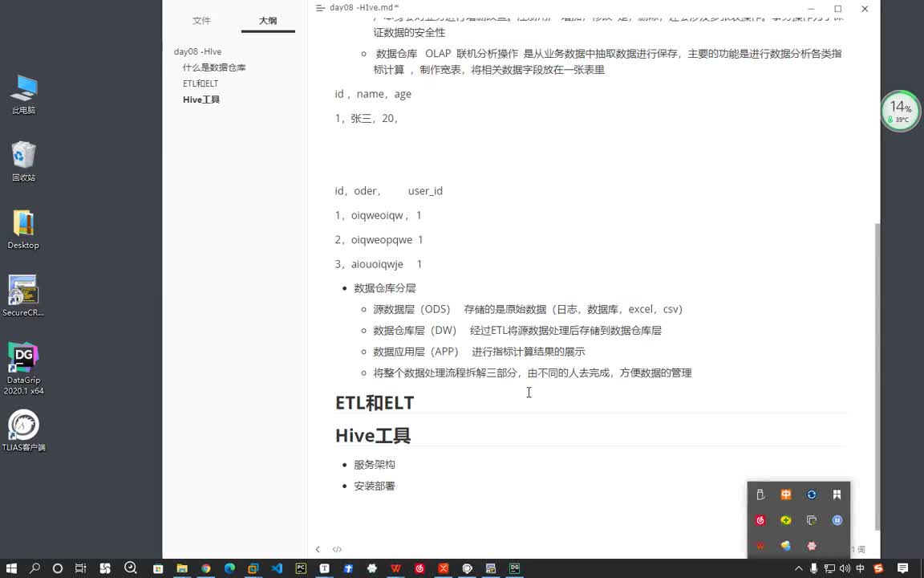Click the line '2，oiqweopqwe 1'
924x578 pixels.
click(379, 239)
